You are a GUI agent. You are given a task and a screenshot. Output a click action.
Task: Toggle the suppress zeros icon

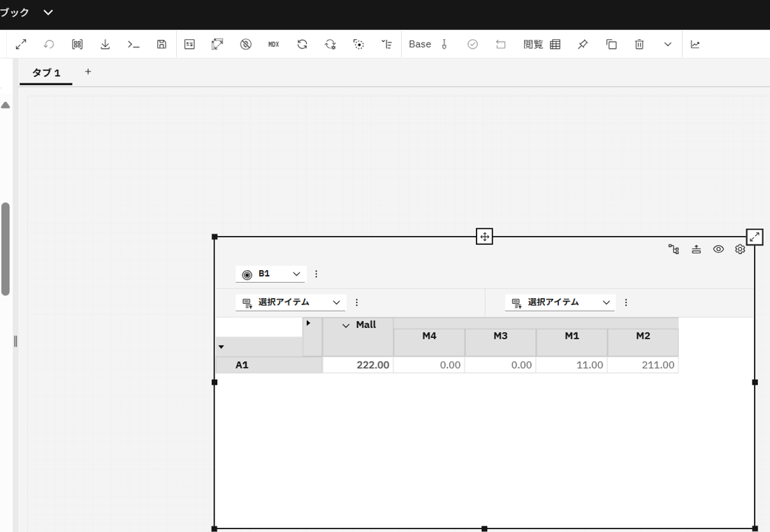coord(246,44)
